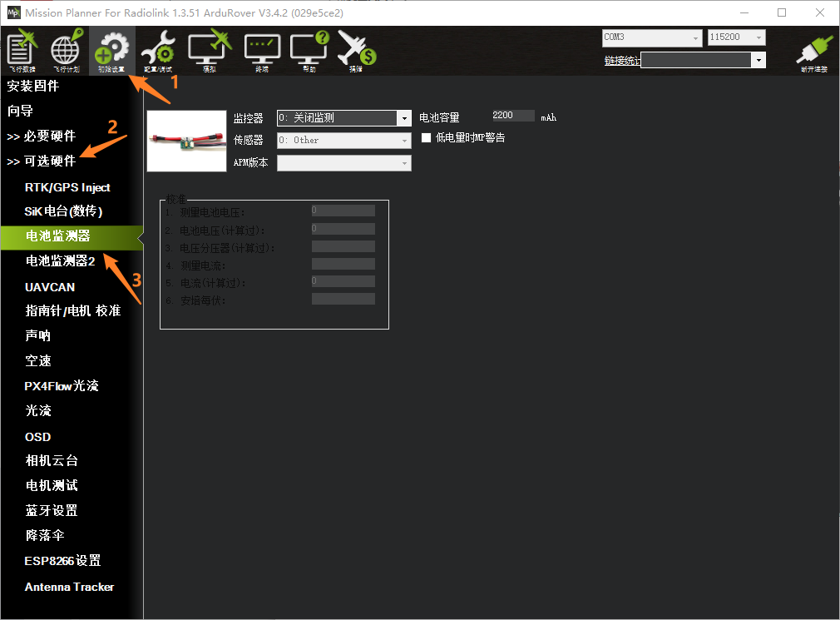Open the Flight Data (飞行数据) screen
Image resolution: width=840 pixels, height=620 pixels.
22,52
